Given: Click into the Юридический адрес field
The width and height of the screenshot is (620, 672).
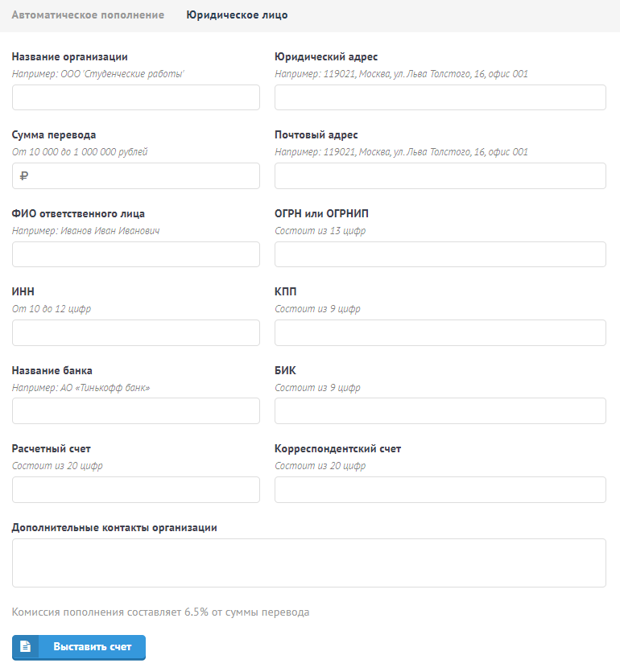Looking at the screenshot, I should (440, 97).
